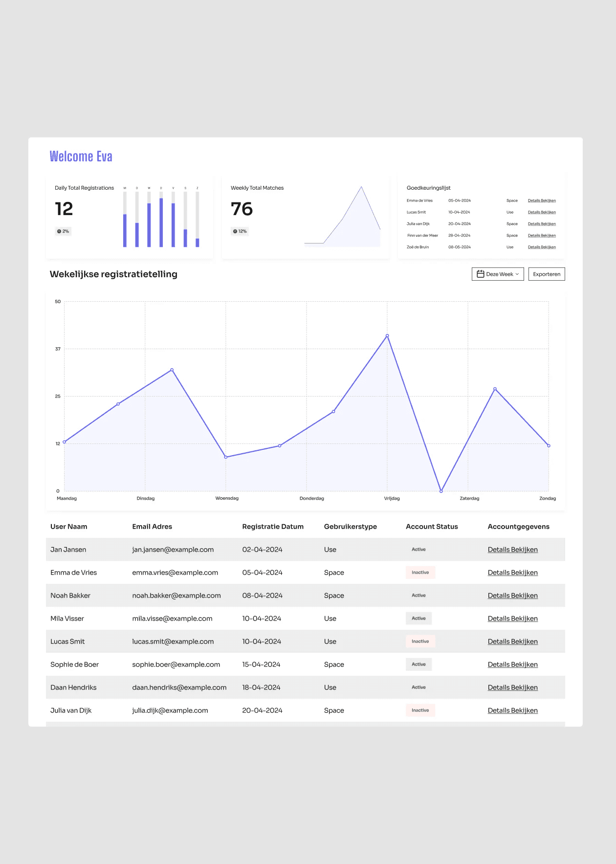Click the Weekly Total Matches value 76
Screen dimensions: 616x864
pyautogui.click(x=242, y=209)
